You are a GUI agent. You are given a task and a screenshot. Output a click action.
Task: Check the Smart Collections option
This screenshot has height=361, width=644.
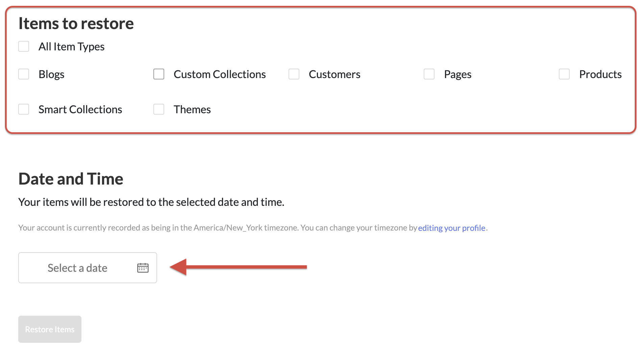click(x=24, y=109)
